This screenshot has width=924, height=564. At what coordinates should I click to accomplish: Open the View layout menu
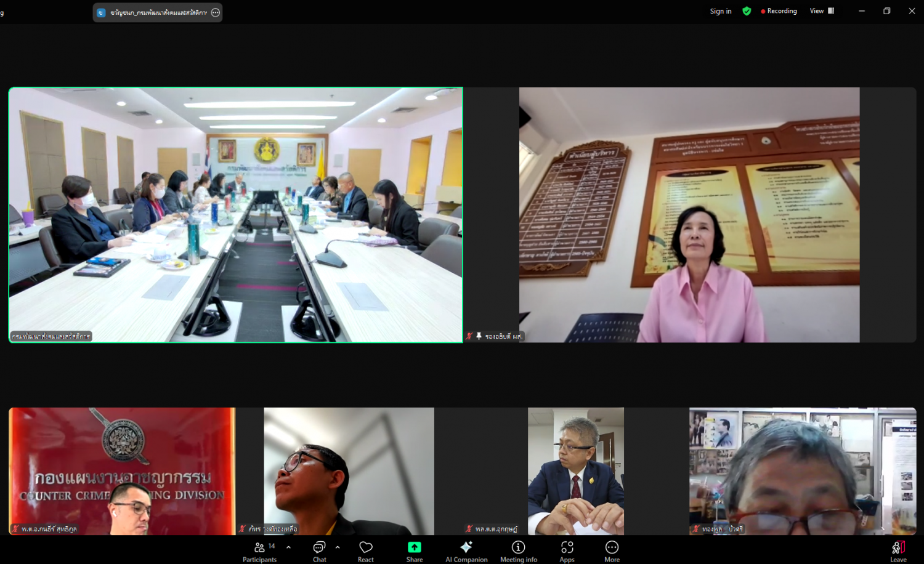pos(822,11)
